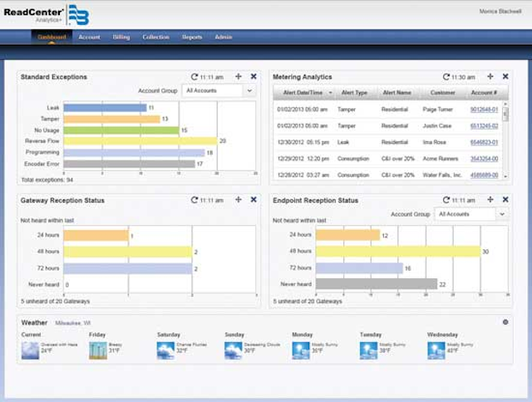Click the Account # column header

click(x=484, y=92)
